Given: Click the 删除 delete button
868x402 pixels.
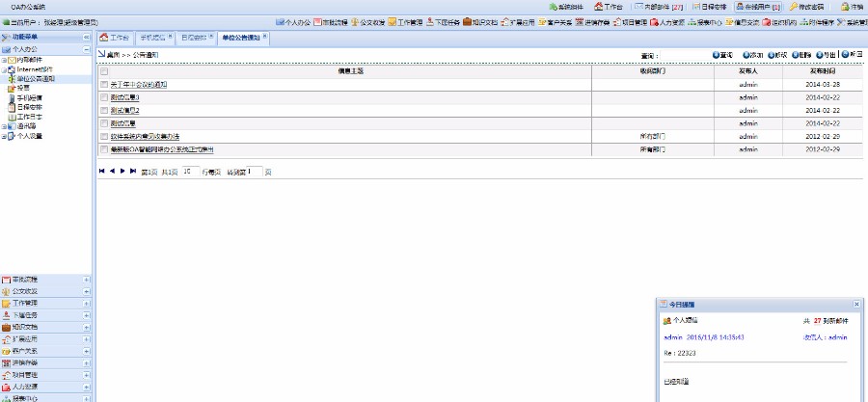Looking at the screenshot, I should (802, 55).
